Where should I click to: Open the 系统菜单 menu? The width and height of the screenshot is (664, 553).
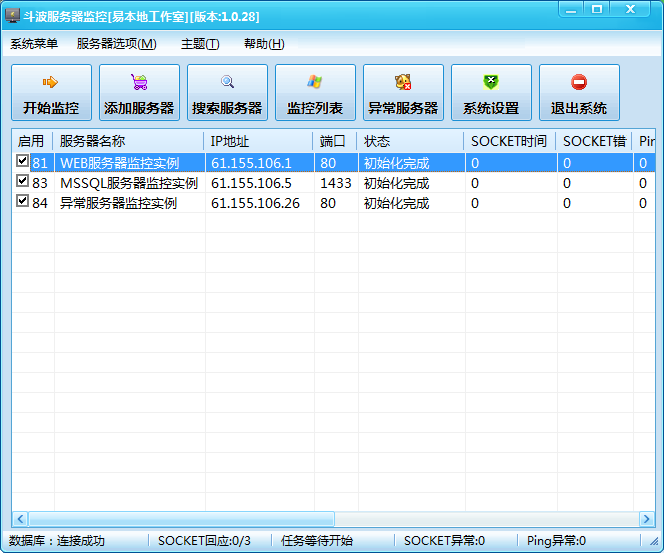(34, 44)
